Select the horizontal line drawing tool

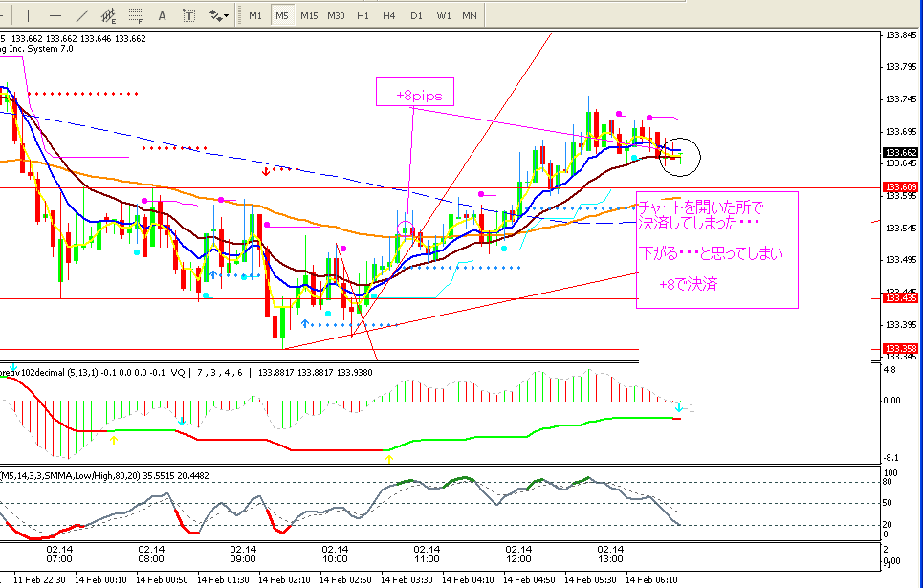(55, 16)
